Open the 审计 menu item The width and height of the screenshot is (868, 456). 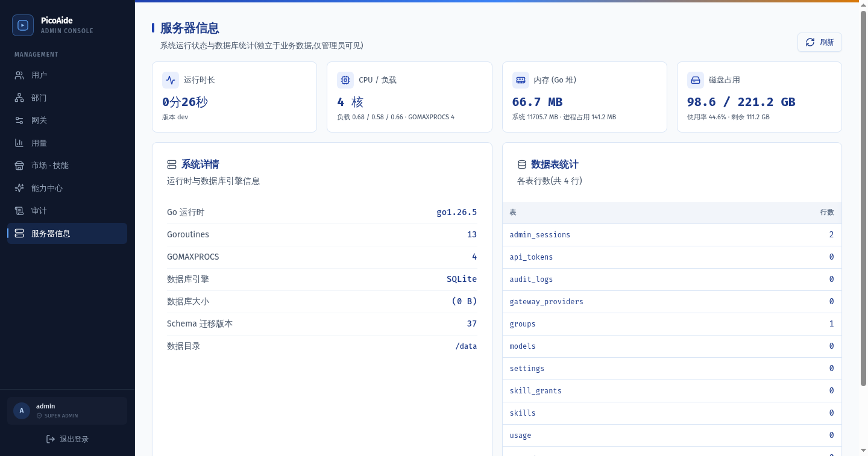67,211
